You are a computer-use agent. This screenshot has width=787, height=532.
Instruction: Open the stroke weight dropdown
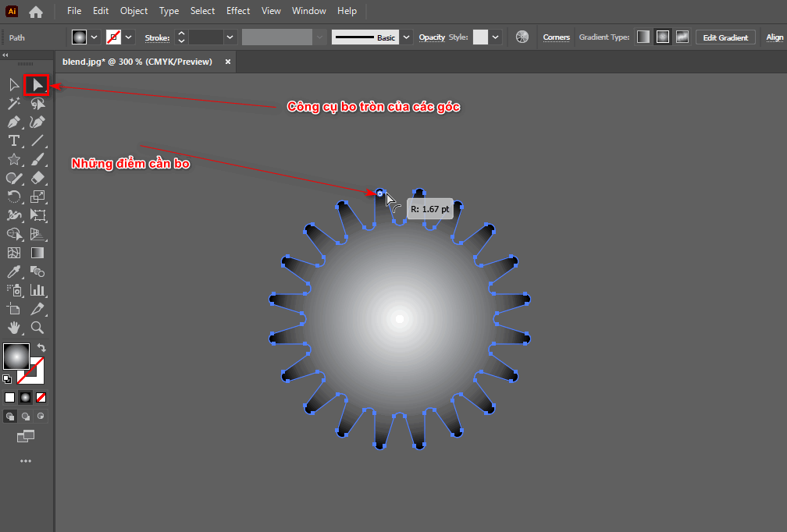point(230,37)
